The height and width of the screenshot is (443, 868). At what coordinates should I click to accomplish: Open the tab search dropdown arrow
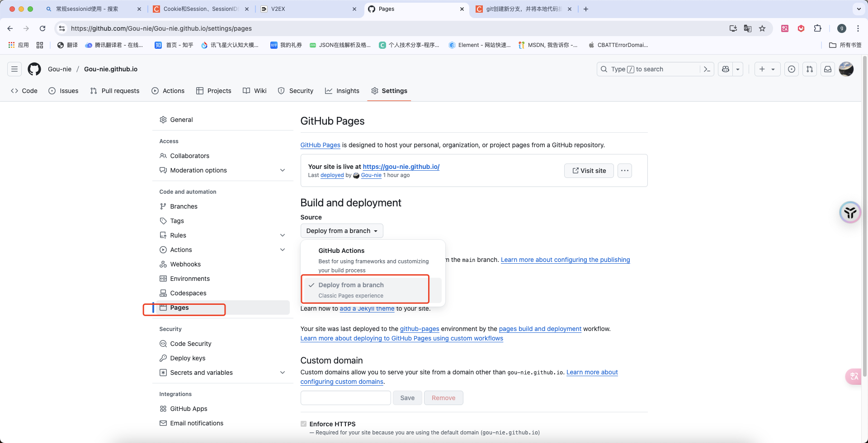coord(859,9)
